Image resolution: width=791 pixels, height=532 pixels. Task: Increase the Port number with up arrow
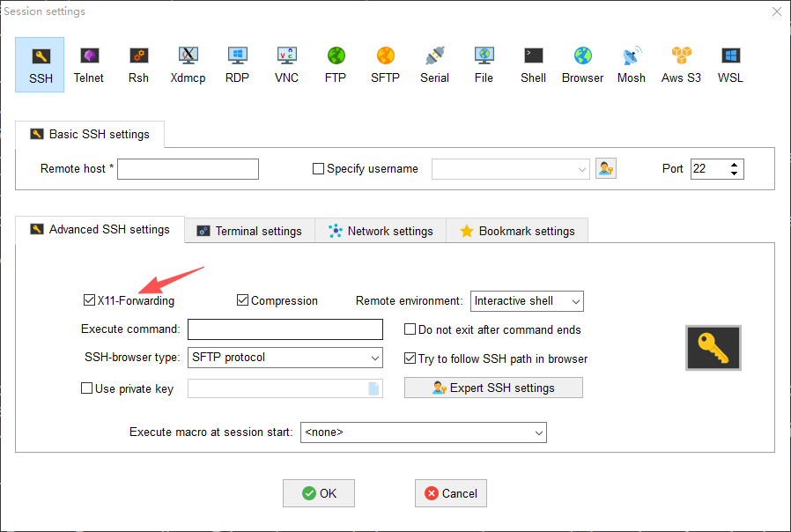click(x=734, y=165)
